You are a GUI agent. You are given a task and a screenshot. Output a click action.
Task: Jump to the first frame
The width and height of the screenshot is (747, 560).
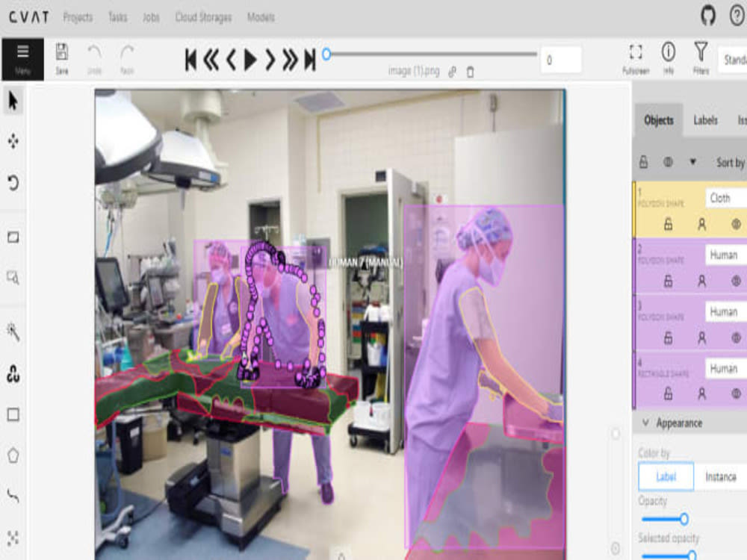(x=191, y=60)
